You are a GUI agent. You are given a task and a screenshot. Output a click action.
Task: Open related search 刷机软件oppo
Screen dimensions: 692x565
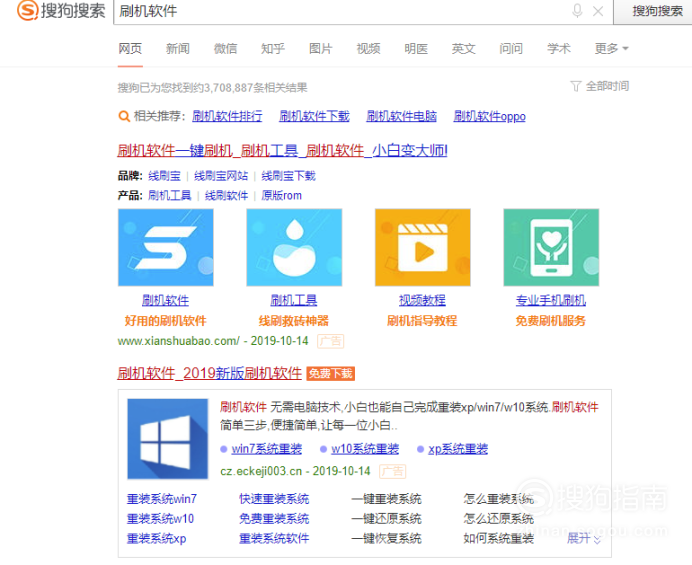pyautogui.click(x=490, y=116)
